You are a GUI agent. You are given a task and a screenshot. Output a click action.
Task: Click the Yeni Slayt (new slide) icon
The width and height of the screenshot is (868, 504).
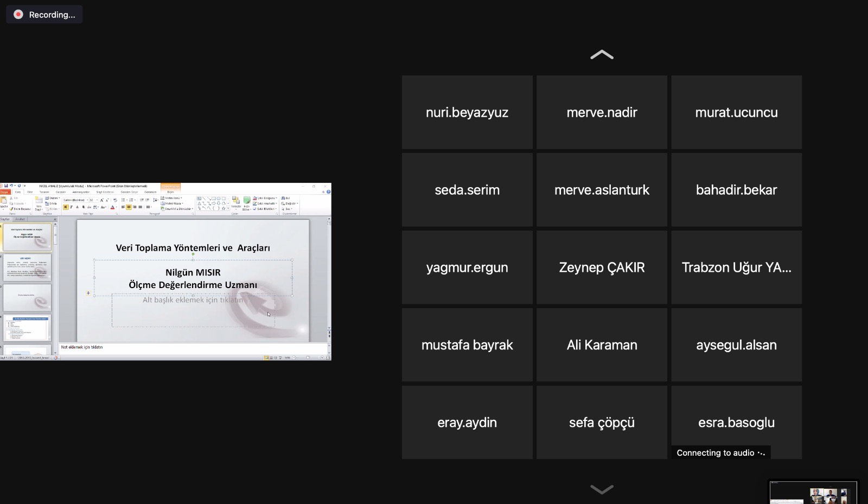[39, 201]
